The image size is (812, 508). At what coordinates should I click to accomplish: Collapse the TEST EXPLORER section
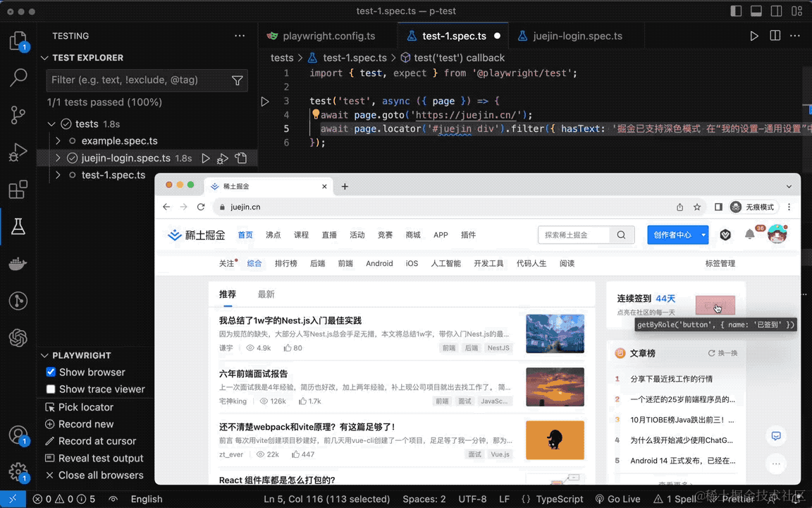pyautogui.click(x=44, y=58)
